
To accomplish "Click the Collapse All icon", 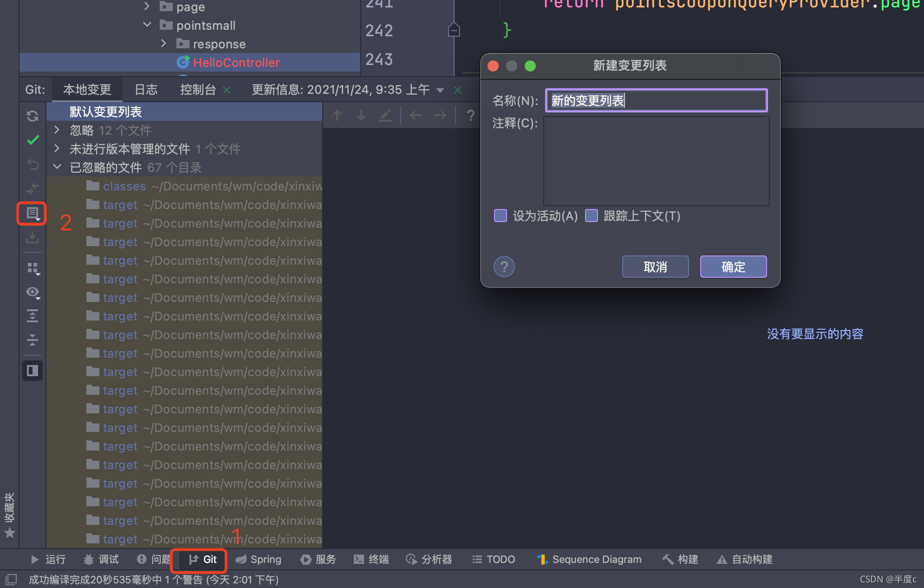I will (33, 340).
